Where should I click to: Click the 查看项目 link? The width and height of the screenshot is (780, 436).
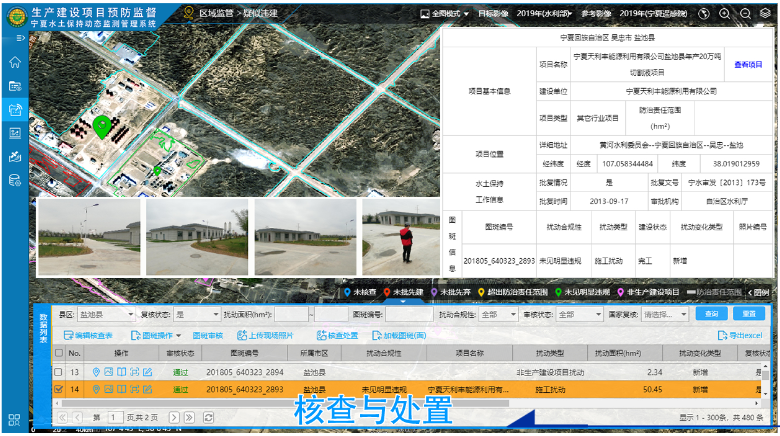748,63
